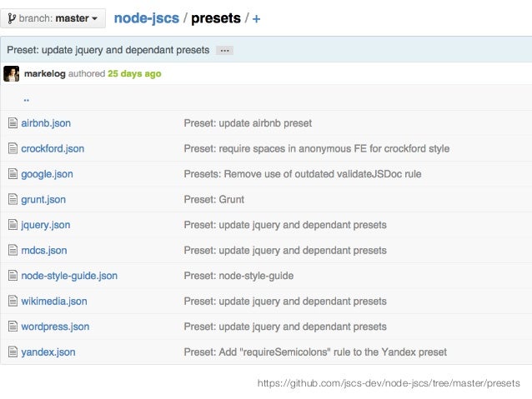Click the latest commit title in header bar
The width and height of the screenshot is (532, 399).
pyautogui.click(x=108, y=50)
